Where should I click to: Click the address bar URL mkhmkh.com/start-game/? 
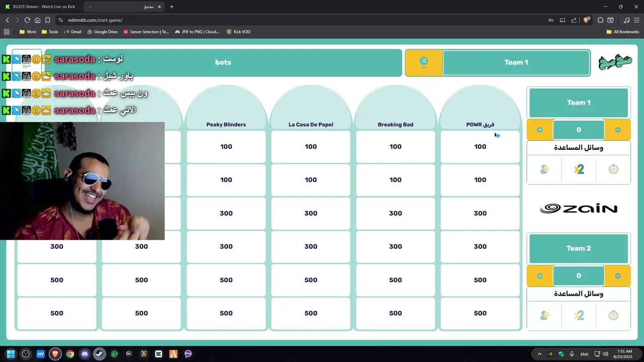pos(95,20)
